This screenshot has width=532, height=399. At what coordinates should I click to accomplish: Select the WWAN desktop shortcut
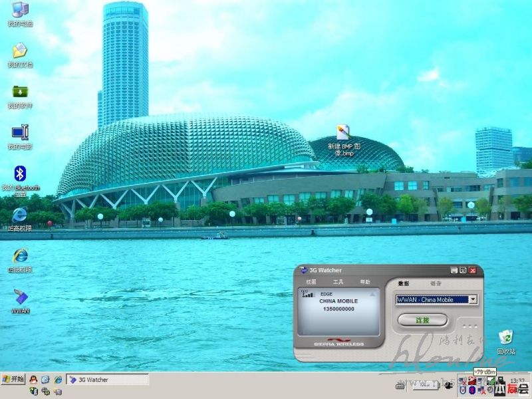pyautogui.click(x=20, y=297)
